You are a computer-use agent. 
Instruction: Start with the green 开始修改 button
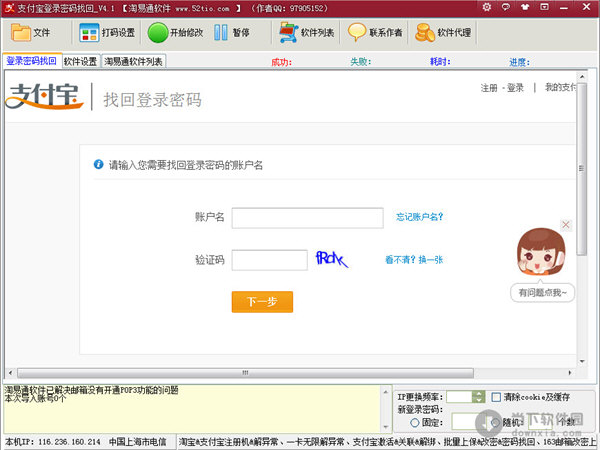(x=158, y=33)
